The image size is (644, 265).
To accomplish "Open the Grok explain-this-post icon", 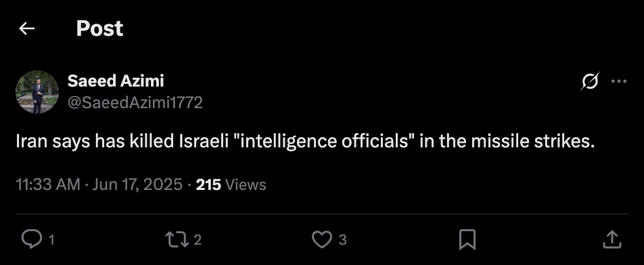I will click(590, 81).
